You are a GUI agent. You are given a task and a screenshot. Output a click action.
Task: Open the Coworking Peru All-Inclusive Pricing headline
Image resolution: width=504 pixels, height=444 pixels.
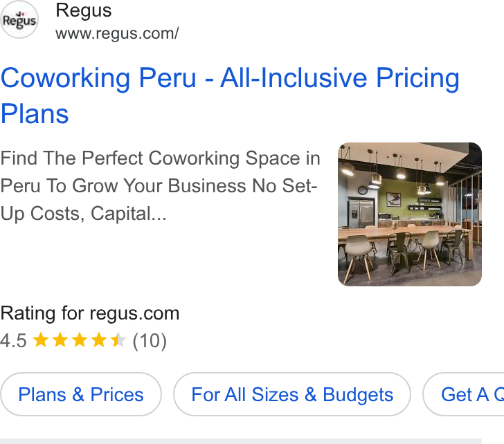(230, 95)
